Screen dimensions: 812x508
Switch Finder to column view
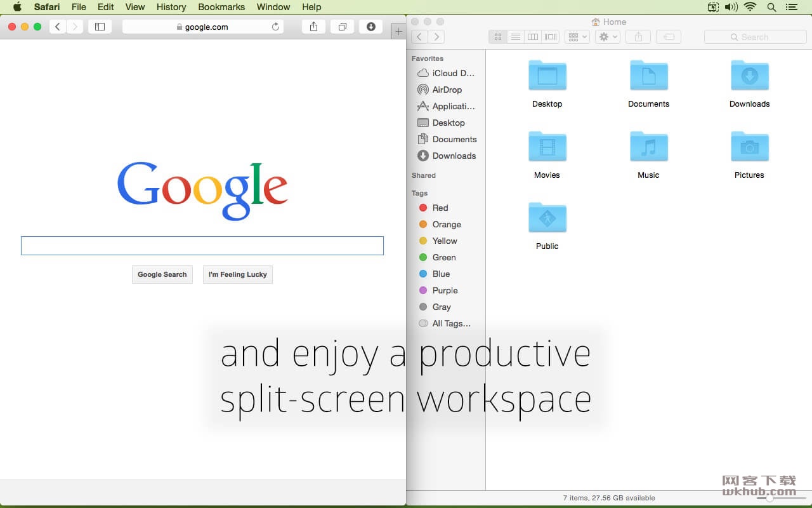[x=533, y=37]
